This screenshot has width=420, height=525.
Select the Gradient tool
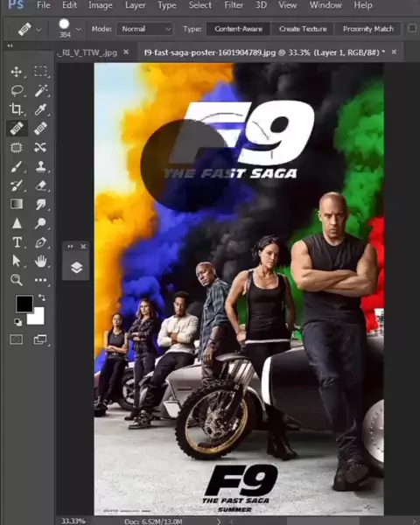tap(17, 204)
